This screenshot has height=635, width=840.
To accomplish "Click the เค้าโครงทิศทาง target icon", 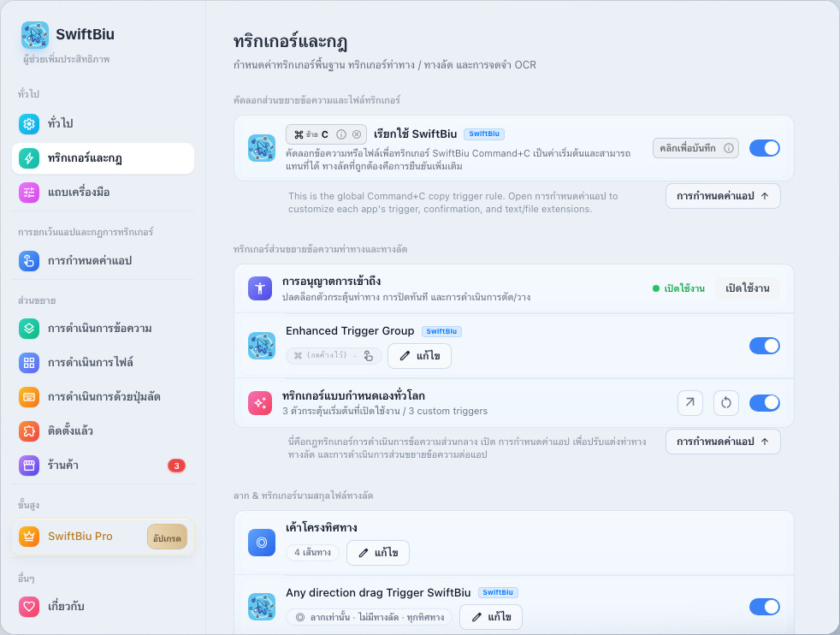I will tap(262, 543).
